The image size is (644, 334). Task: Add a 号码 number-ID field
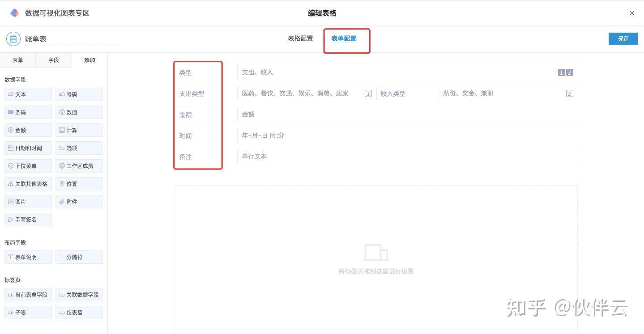(x=79, y=94)
